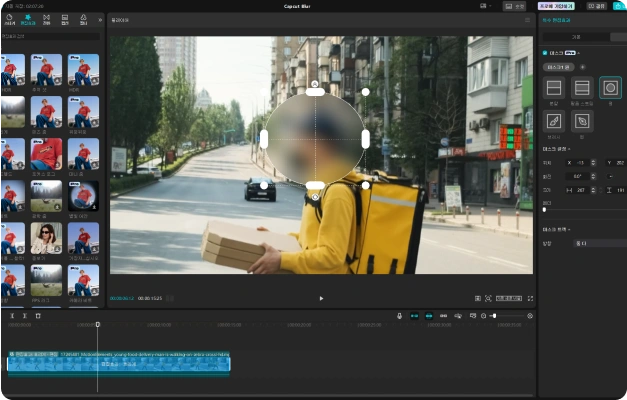Click the Share button in title bar
Image resolution: width=627 pixels, height=400 pixels.
[597, 6]
